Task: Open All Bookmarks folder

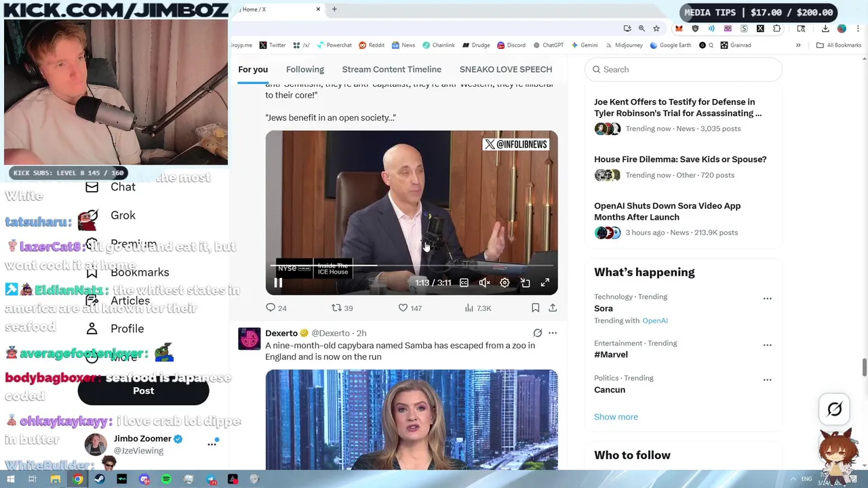Action: (839, 45)
